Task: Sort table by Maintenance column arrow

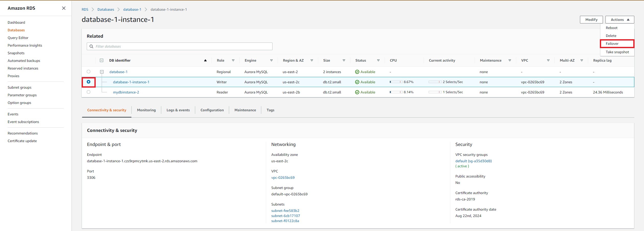Action: click(x=510, y=60)
